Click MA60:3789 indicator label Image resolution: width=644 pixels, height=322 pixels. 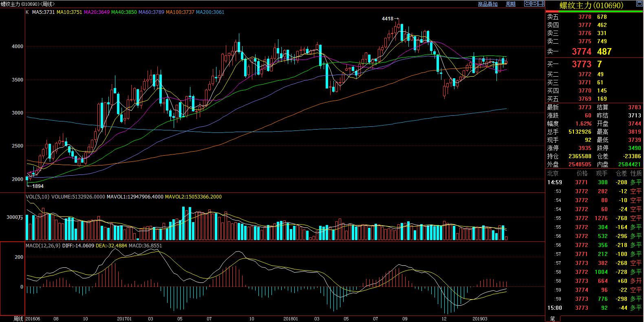tap(151, 12)
